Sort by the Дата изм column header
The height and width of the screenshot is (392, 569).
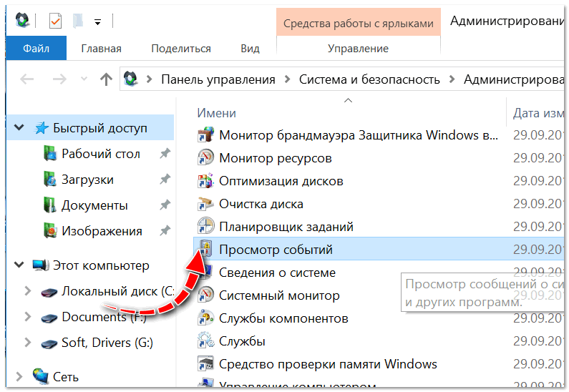[538, 113]
